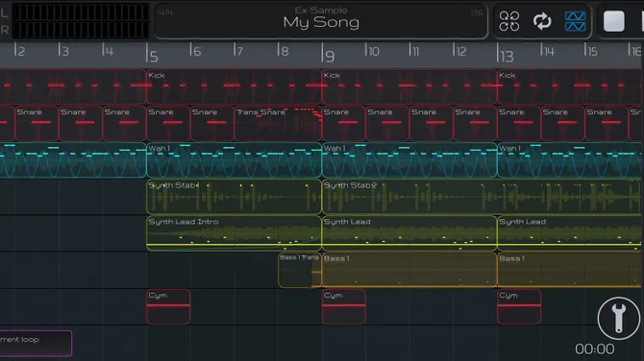Select the Snare clip at bar 13
644x361 pixels.
click(519, 123)
